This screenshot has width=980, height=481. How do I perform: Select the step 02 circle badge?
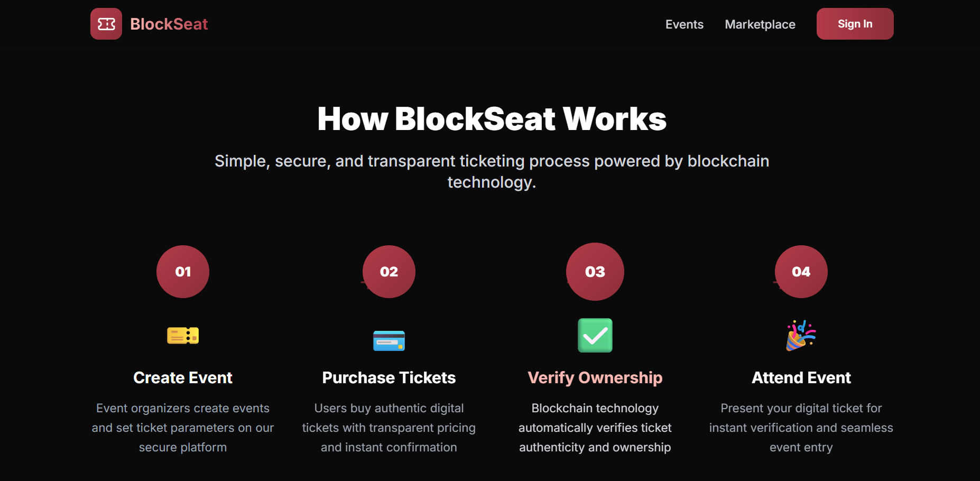coord(389,272)
